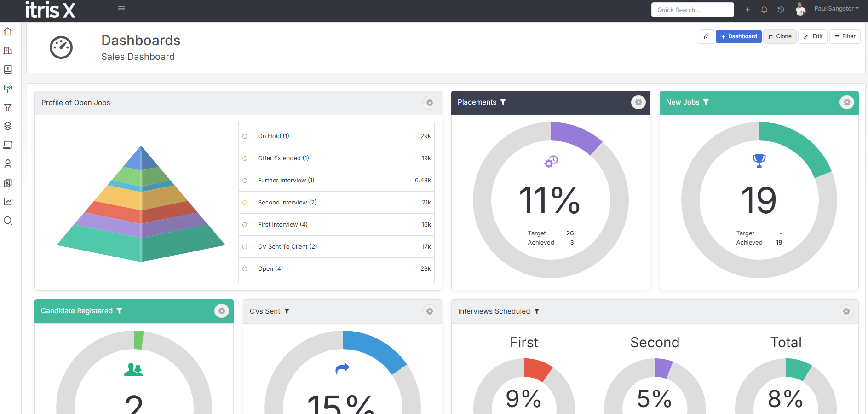Toggle the First Interview (4) legend marker

(x=245, y=225)
